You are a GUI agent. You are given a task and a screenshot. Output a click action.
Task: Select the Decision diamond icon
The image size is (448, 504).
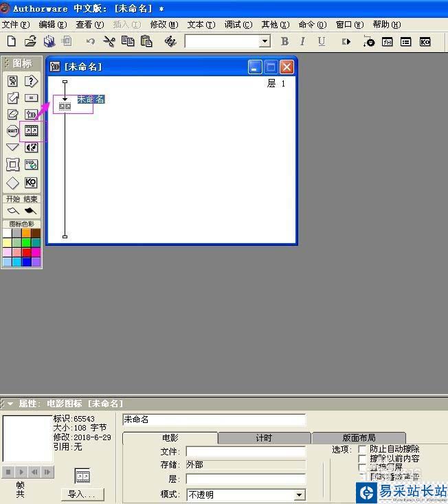click(12, 183)
